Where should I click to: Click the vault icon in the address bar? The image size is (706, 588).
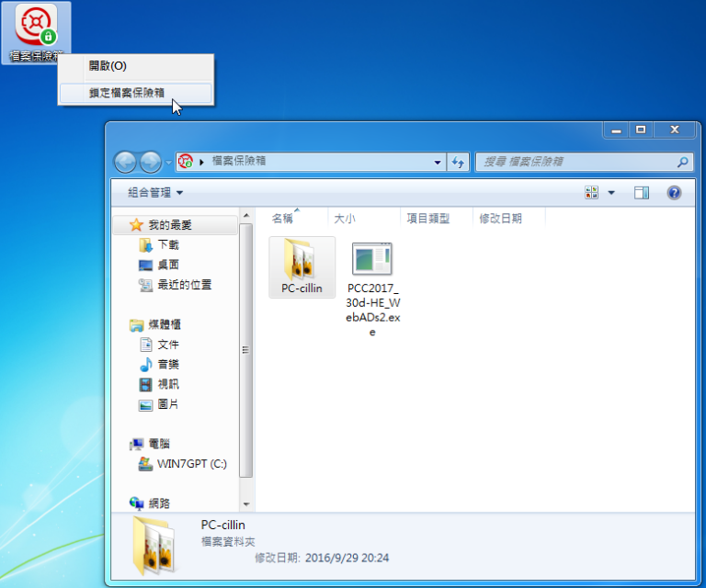185,161
